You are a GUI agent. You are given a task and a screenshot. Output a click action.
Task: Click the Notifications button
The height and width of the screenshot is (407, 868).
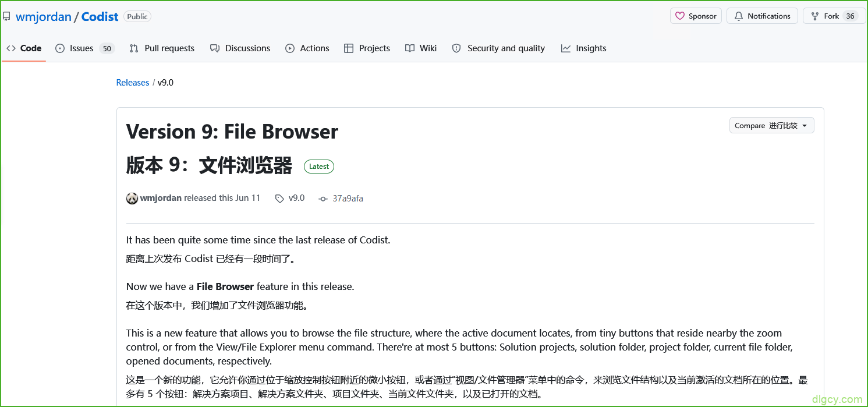pyautogui.click(x=761, y=16)
